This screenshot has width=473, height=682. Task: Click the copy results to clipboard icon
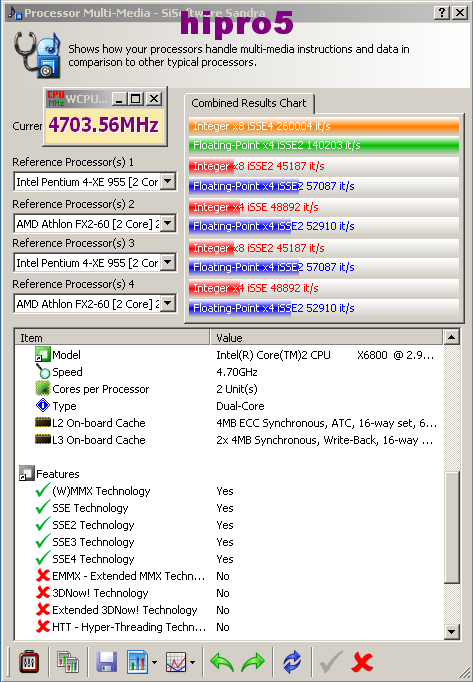point(68,662)
